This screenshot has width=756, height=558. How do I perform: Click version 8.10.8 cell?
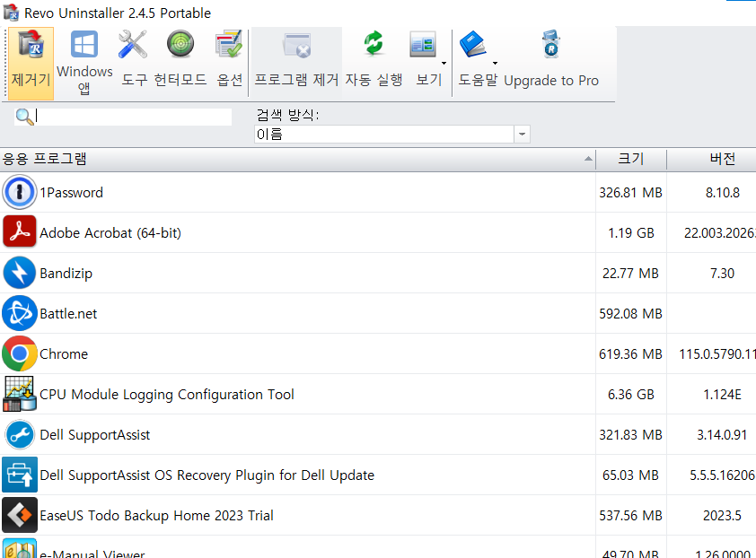pyautogui.click(x=722, y=193)
